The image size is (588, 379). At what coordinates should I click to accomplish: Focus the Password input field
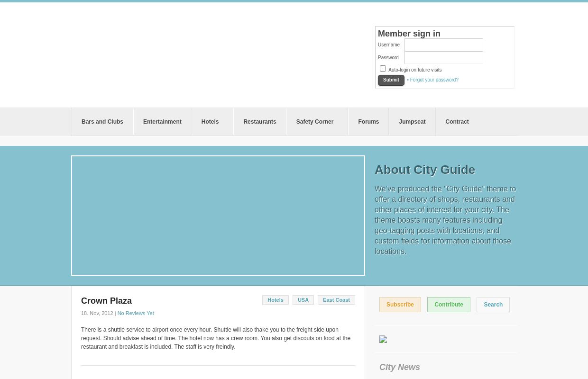click(x=443, y=58)
